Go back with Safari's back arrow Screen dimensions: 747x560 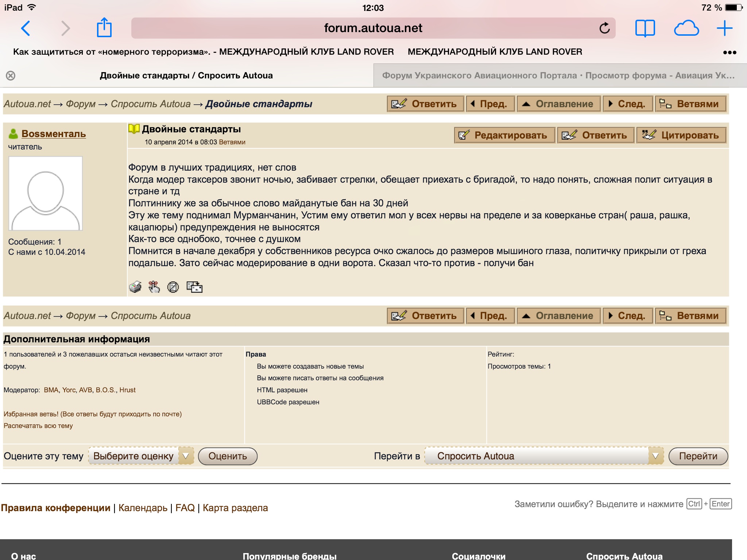tap(26, 28)
